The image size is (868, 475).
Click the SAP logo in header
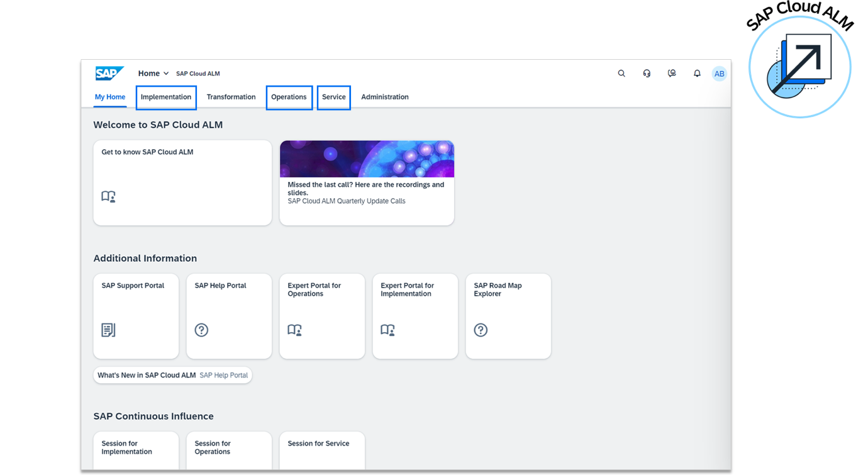coord(109,74)
